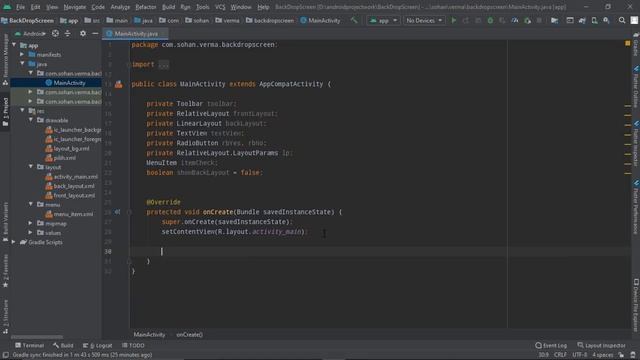Collapse the app module tree node
The image size is (640, 360).
click(x=14, y=45)
